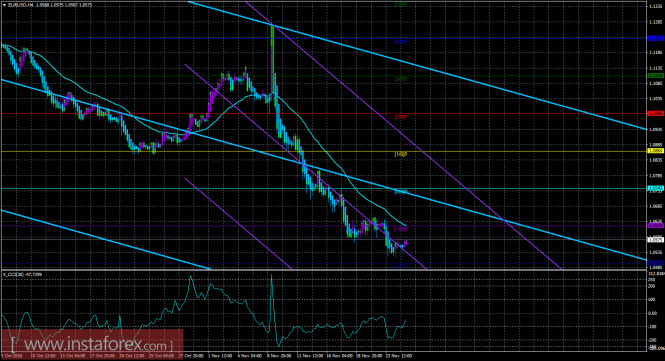665x361 pixels.
Task: Open the www.instaforex.com watermark link
Action: coord(92,343)
